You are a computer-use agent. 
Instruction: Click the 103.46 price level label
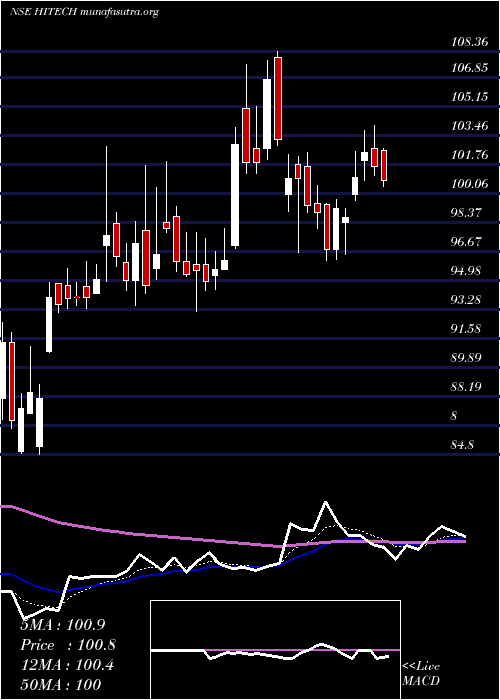[470, 126]
